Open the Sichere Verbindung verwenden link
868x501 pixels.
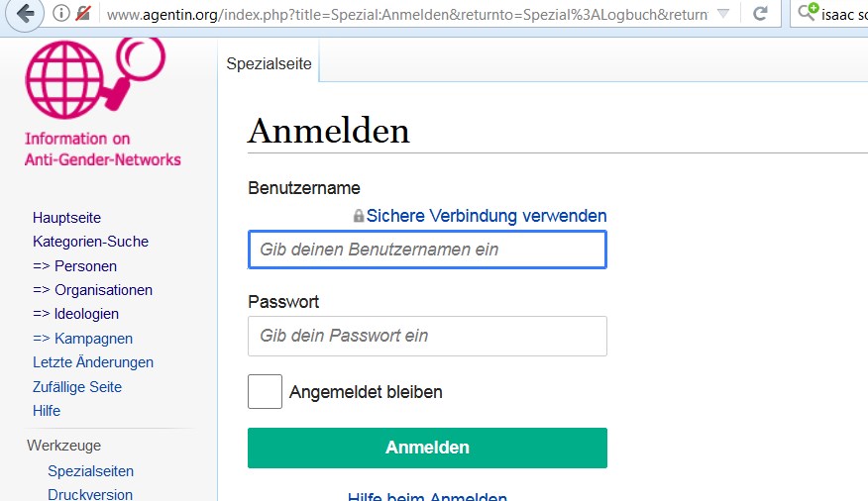click(x=487, y=216)
